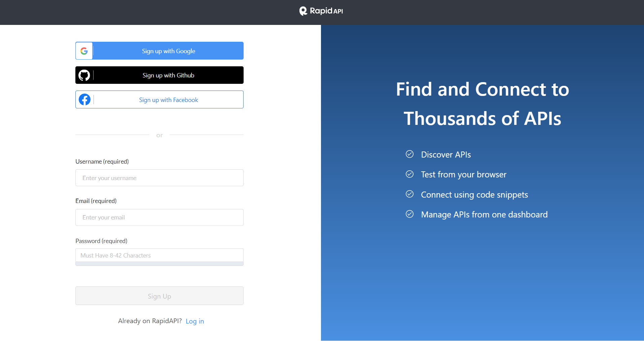Viewport: 644px width, 341px height.
Task: Click the Facebook logo icon
Action: coord(84,100)
